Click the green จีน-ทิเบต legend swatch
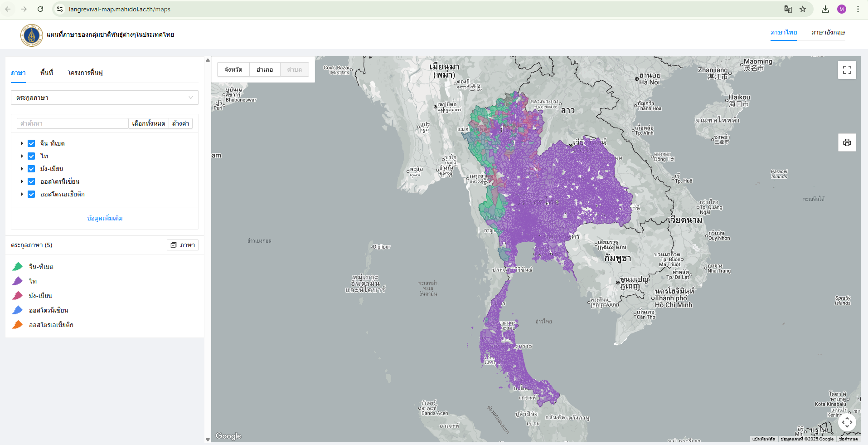 (x=17, y=267)
